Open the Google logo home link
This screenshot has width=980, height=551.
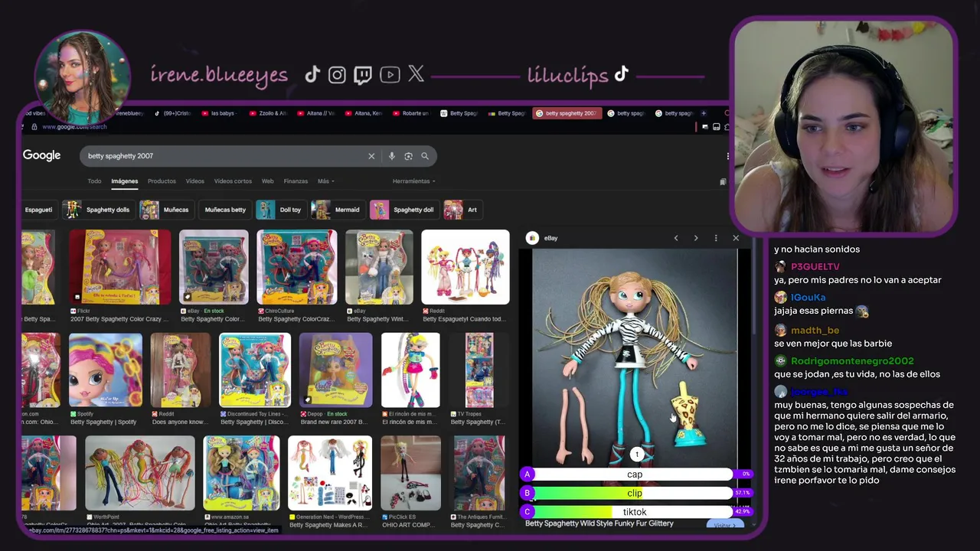coord(41,155)
